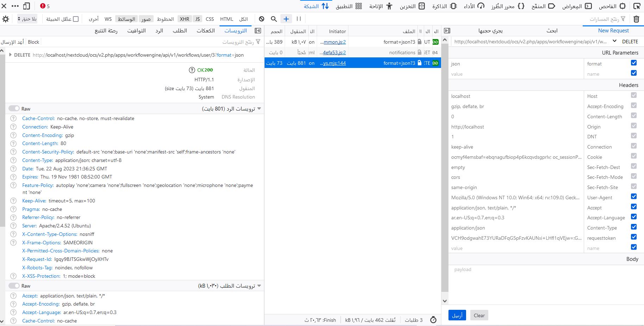Open new request with plus icon
The width and height of the screenshot is (644, 326).
coord(286,19)
